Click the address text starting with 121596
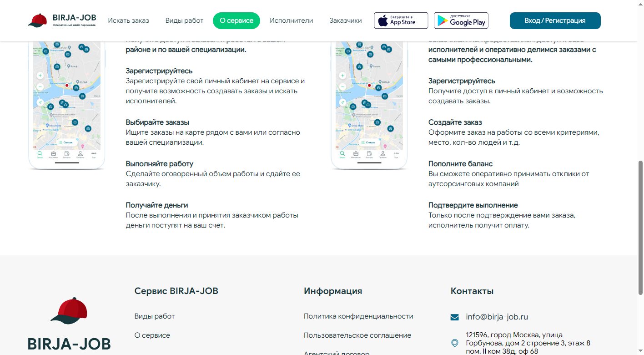This screenshot has width=644, height=355. point(528,343)
